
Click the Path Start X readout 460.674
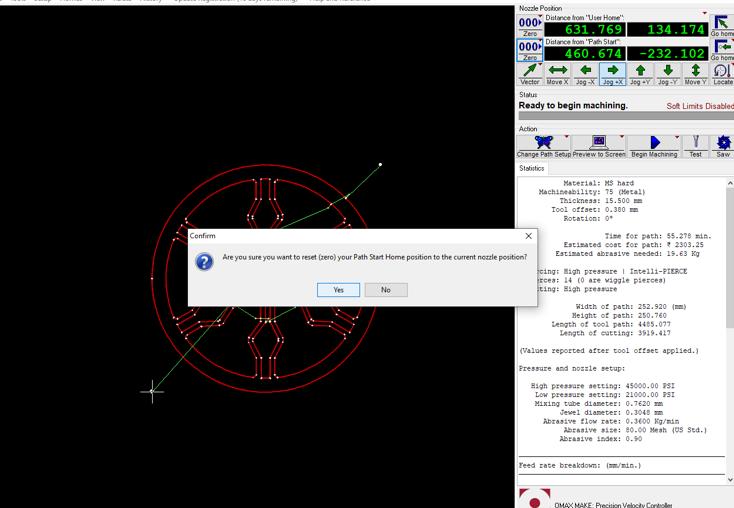(585, 53)
